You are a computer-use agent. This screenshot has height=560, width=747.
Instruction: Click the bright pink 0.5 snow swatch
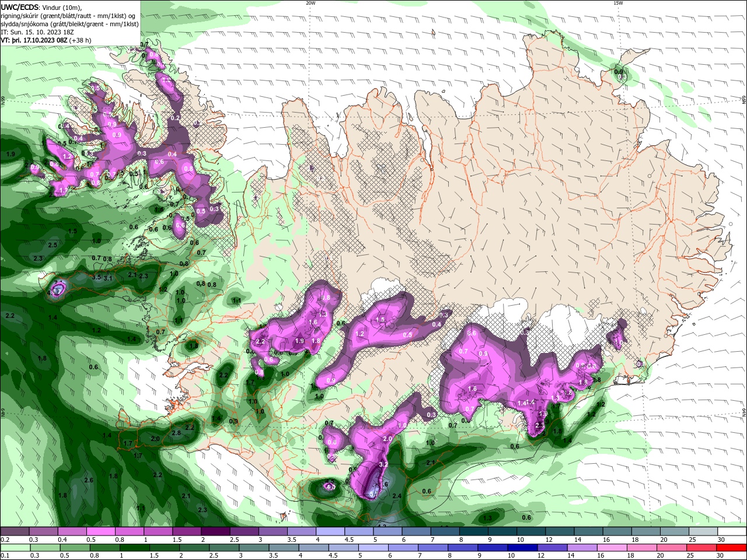pyautogui.click(x=101, y=531)
